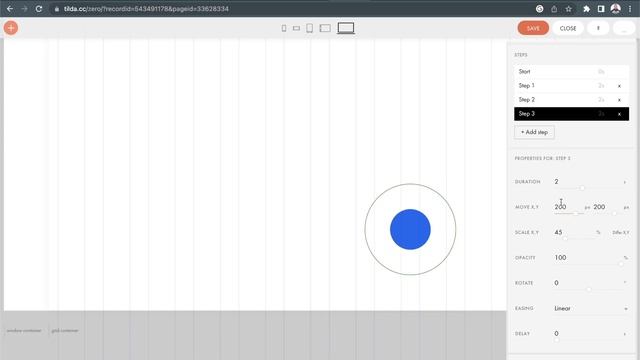This screenshot has height=360, width=640.
Task: Click the share page icon in address bar
Action: (x=554, y=9)
